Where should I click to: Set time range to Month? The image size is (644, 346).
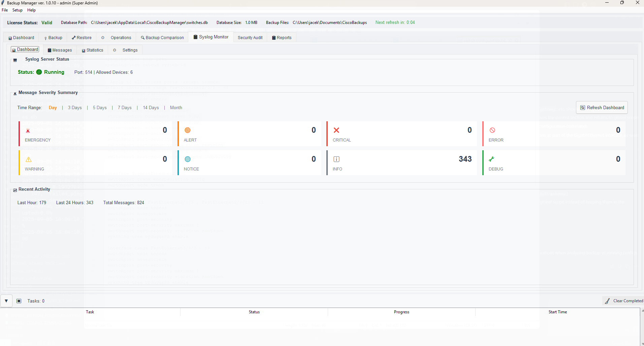[176, 108]
